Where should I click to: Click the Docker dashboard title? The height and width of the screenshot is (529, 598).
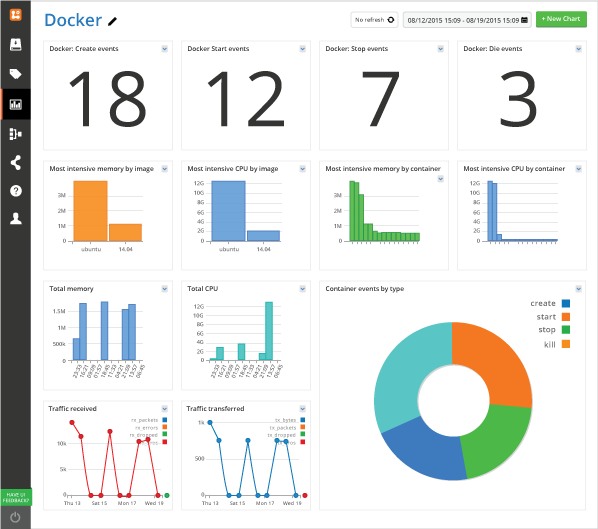73,20
